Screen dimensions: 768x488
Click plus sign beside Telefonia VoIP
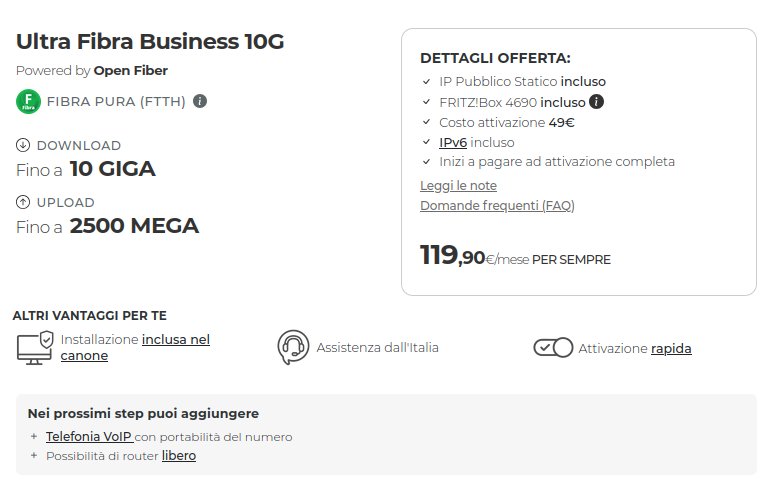tap(33, 437)
